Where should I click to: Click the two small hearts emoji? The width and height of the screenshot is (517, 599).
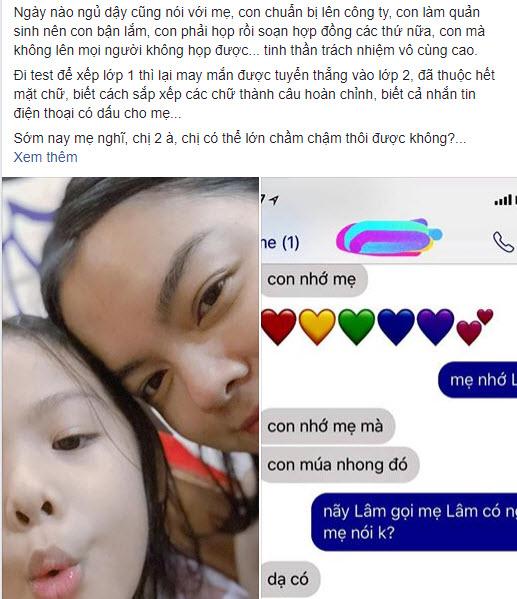(x=475, y=327)
